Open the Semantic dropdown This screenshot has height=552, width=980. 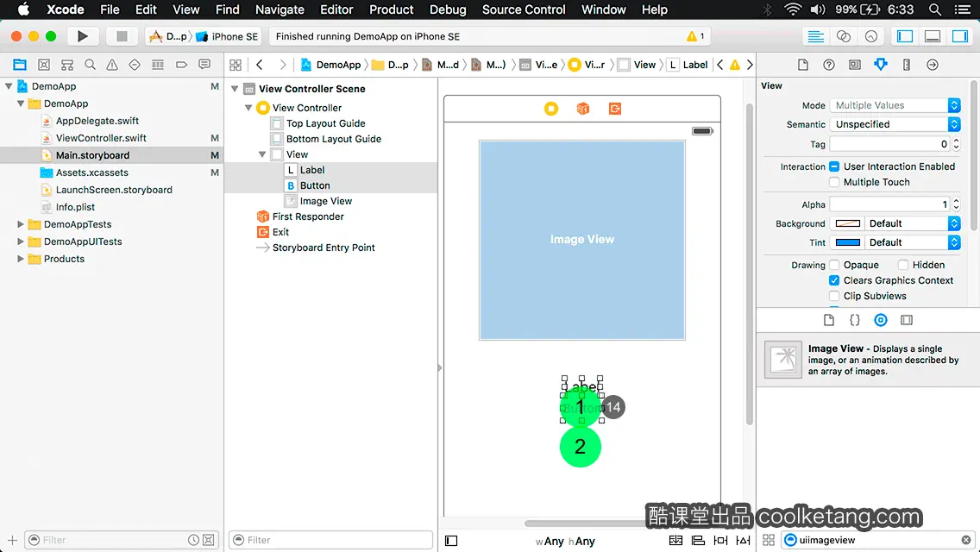[895, 124]
